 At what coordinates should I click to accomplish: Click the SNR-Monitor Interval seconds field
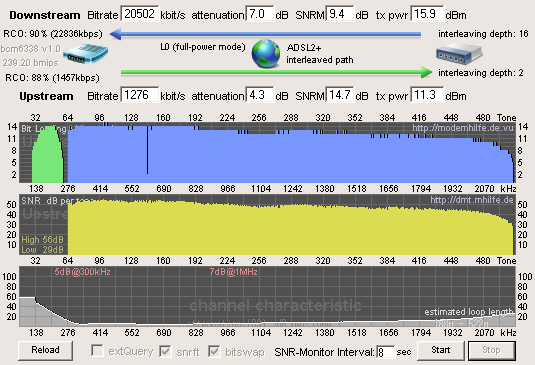point(386,352)
